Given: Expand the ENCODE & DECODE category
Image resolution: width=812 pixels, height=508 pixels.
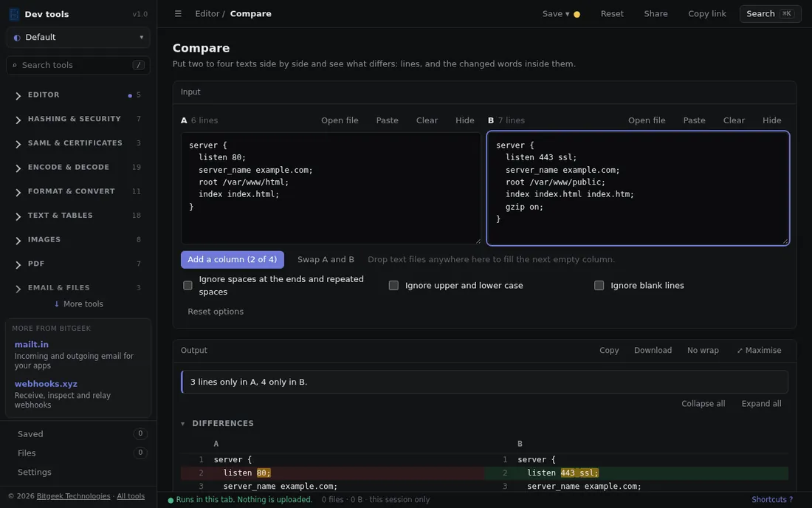Looking at the screenshot, I should (x=78, y=168).
